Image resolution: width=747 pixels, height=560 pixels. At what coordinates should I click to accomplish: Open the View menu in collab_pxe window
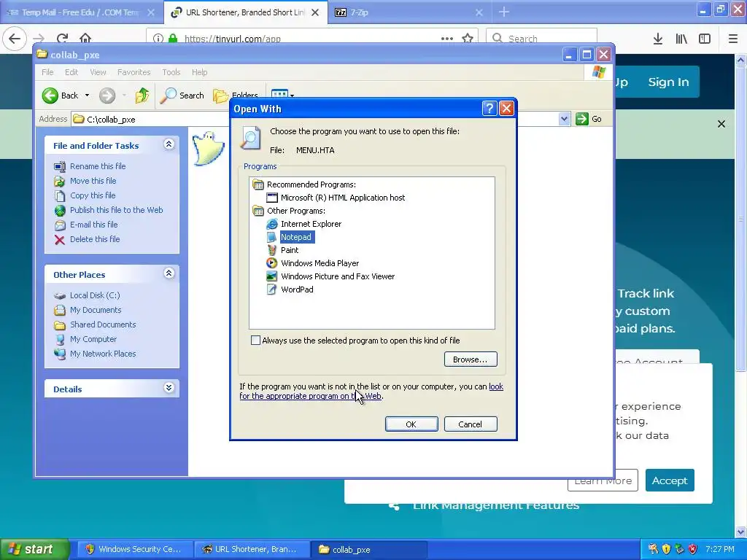point(98,72)
